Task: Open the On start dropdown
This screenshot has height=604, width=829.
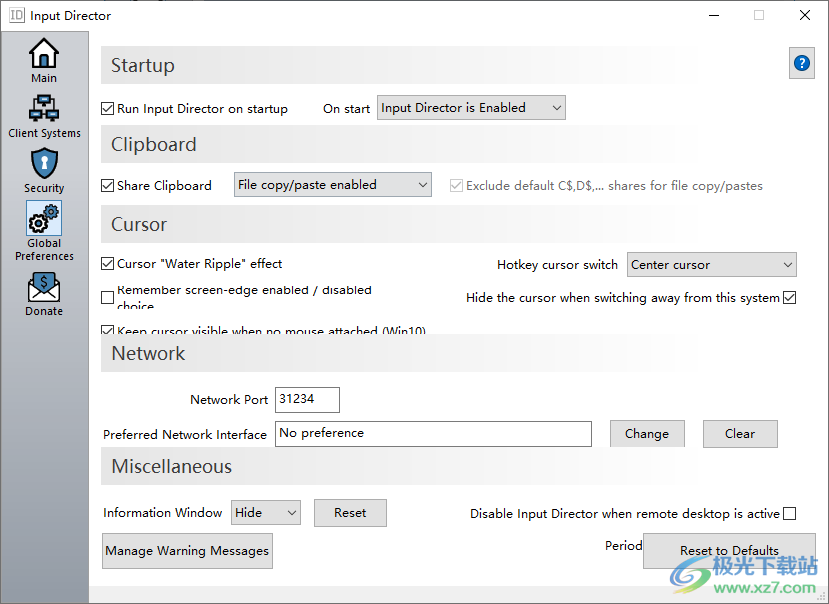Action: coord(471,108)
